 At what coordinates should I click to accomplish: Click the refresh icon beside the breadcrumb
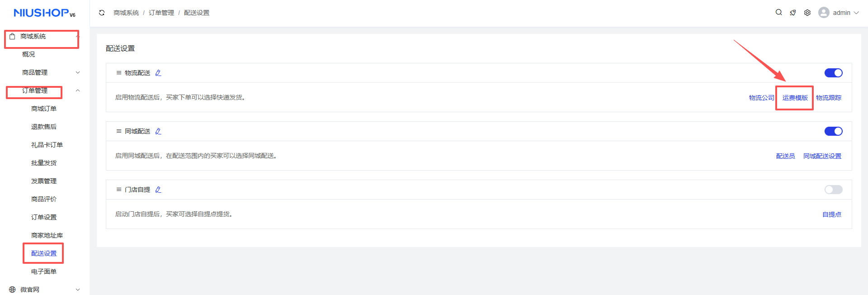pyautogui.click(x=102, y=13)
